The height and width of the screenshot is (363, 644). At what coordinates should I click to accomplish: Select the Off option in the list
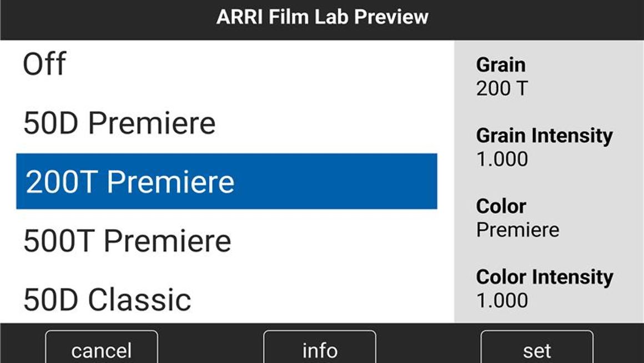(x=44, y=64)
